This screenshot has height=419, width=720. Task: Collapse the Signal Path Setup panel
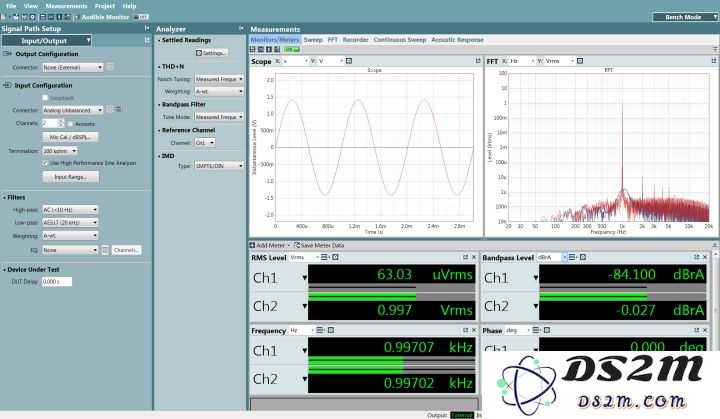147,28
